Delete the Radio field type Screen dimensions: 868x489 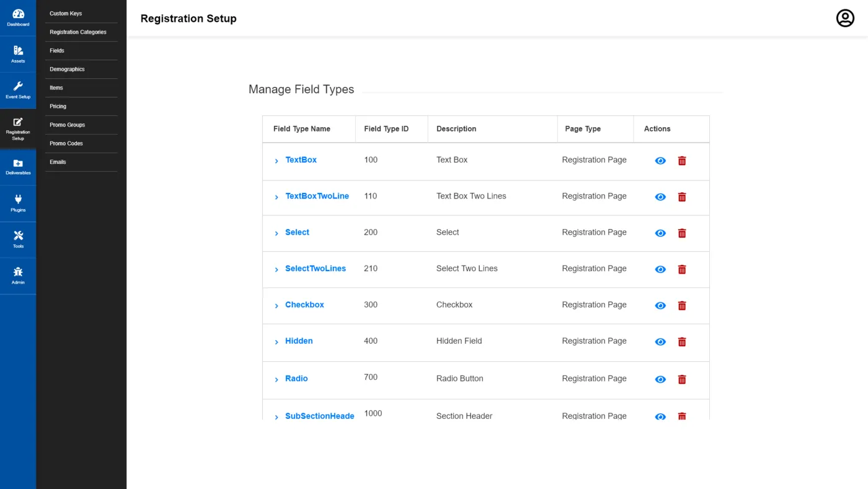coord(682,379)
